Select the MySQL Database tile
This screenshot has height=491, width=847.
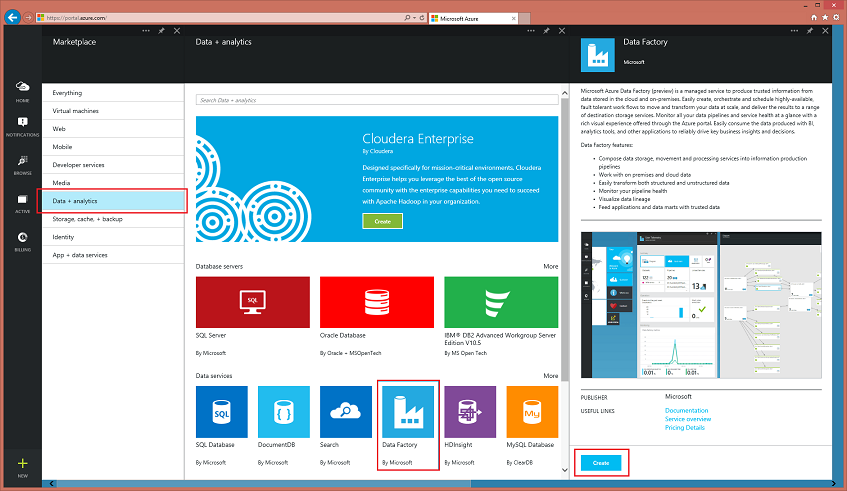click(x=532, y=412)
